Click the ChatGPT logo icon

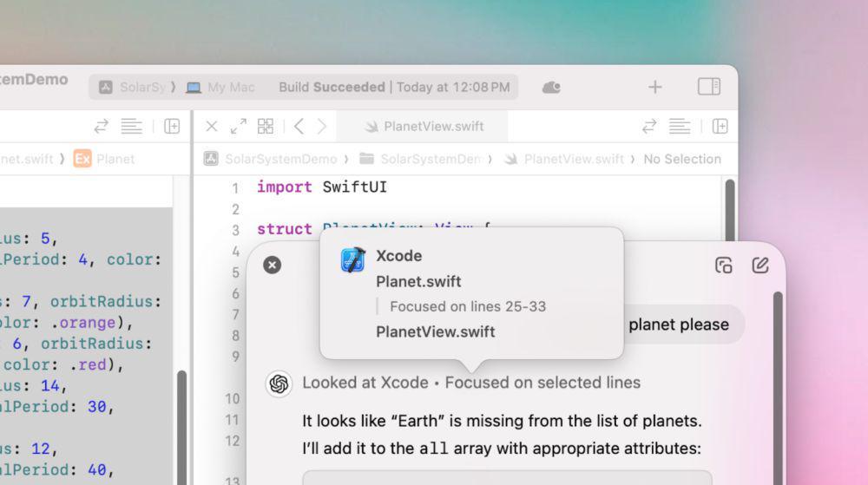(x=279, y=383)
